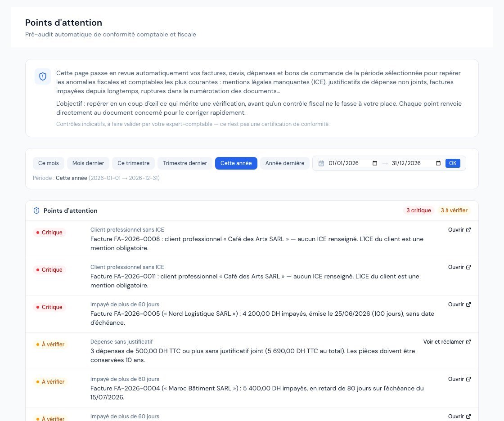
Task: Open invoice FA-2026-0005 via Ouvrir
Action: pos(459,305)
